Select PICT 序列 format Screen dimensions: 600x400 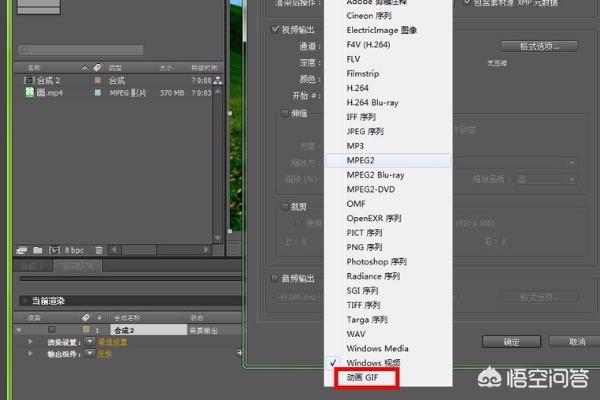pos(364,233)
